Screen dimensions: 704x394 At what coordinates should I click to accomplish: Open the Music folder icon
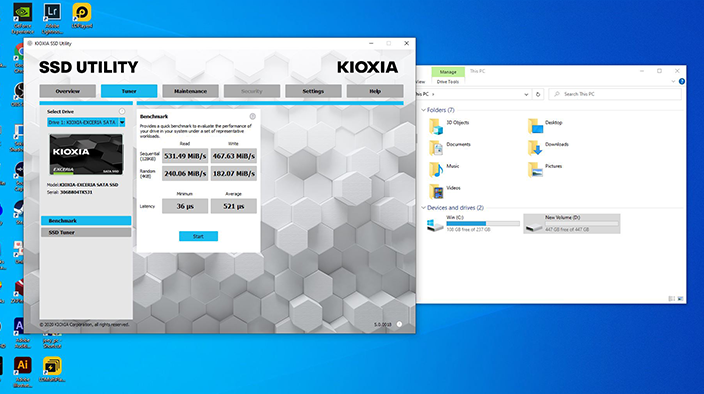pos(436,169)
